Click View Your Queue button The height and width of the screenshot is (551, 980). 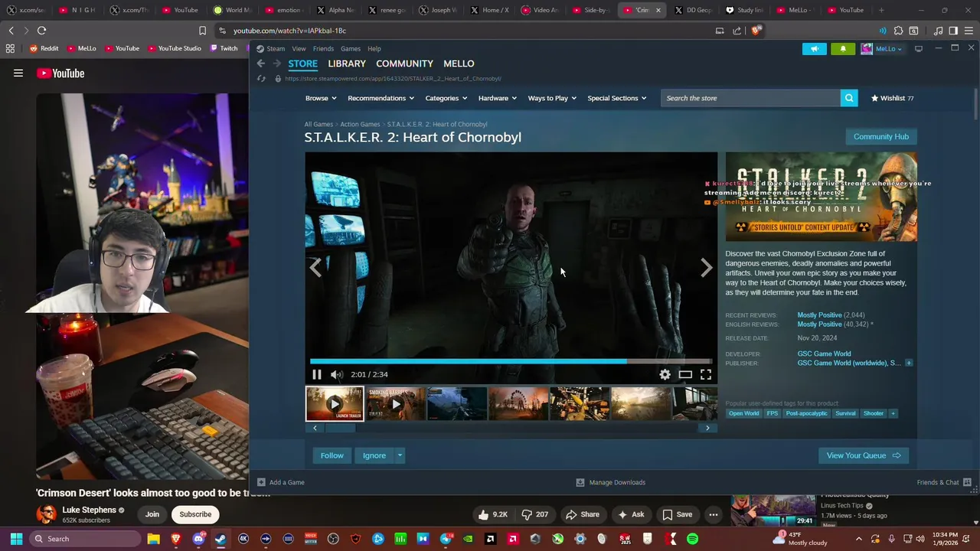[x=863, y=455]
